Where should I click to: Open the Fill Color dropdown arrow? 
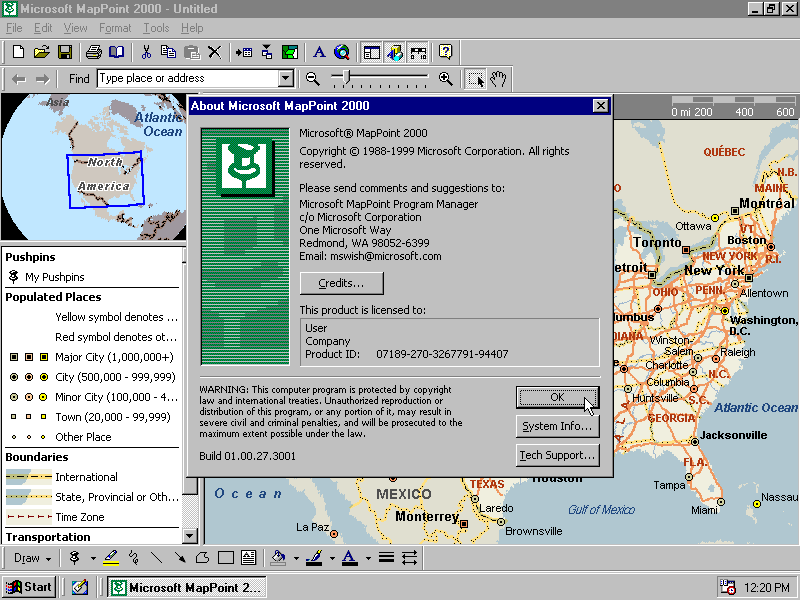pos(296,558)
